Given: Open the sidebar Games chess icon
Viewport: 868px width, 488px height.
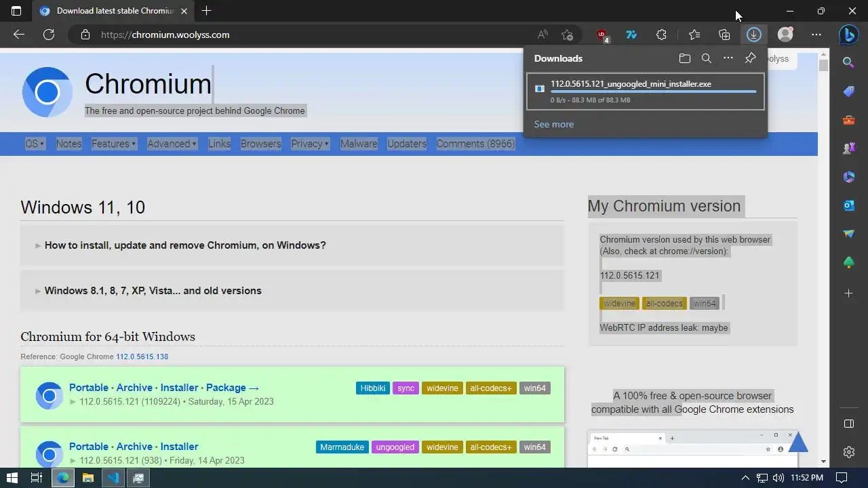Looking at the screenshot, I should [x=849, y=148].
